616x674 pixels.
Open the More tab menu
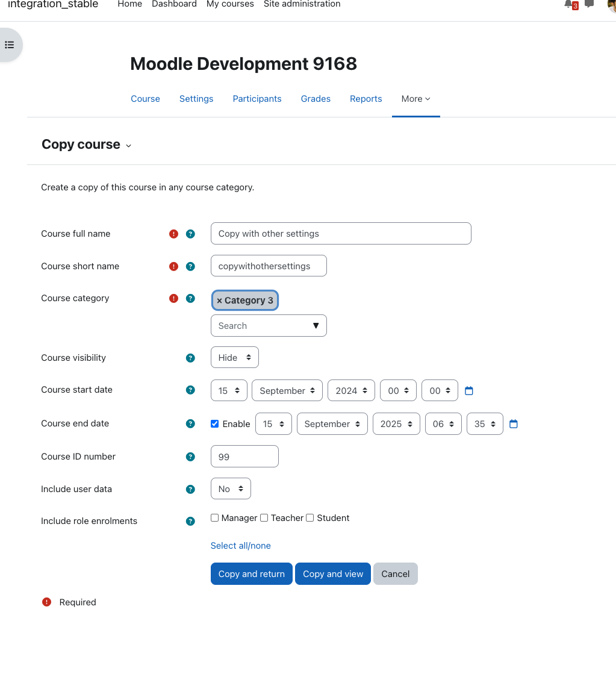coord(415,99)
